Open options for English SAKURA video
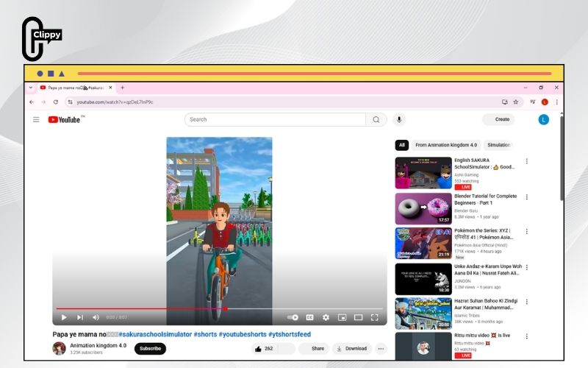This screenshot has width=588, height=368. pos(526,161)
